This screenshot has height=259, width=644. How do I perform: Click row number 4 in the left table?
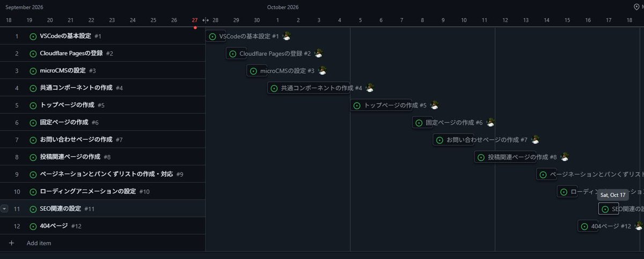(x=17, y=88)
